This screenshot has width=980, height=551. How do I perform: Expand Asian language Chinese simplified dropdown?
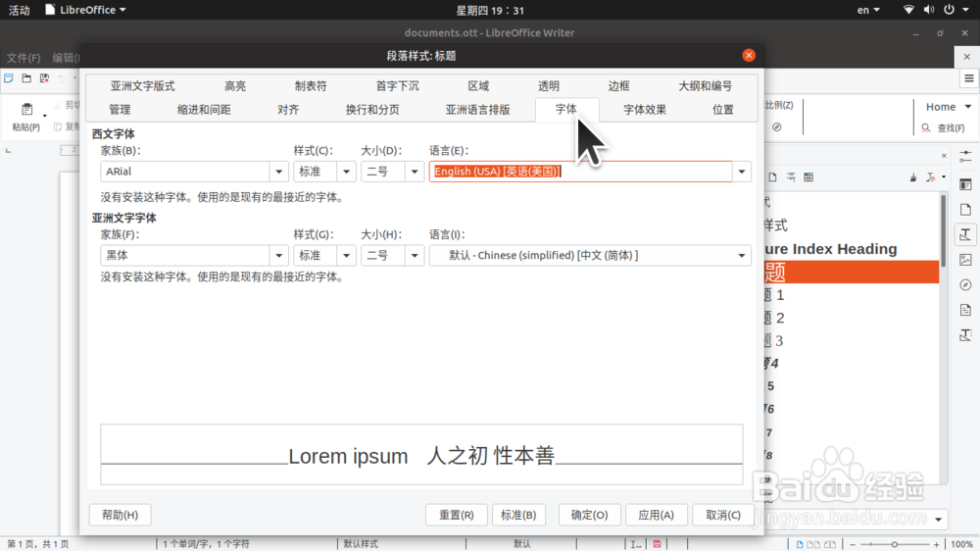tap(742, 255)
